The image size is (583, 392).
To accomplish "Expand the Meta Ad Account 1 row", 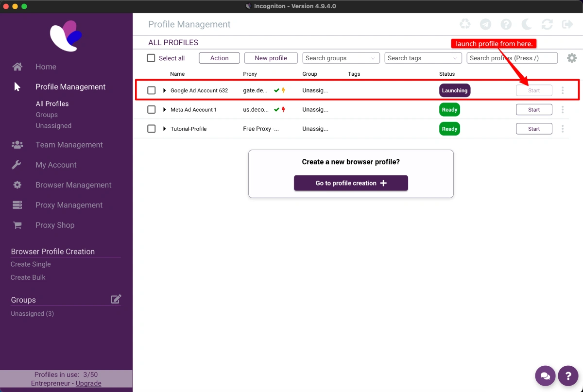I will (165, 110).
